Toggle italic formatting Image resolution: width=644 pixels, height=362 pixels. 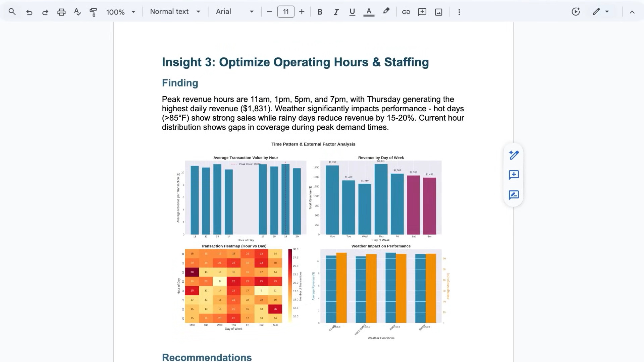pos(336,12)
